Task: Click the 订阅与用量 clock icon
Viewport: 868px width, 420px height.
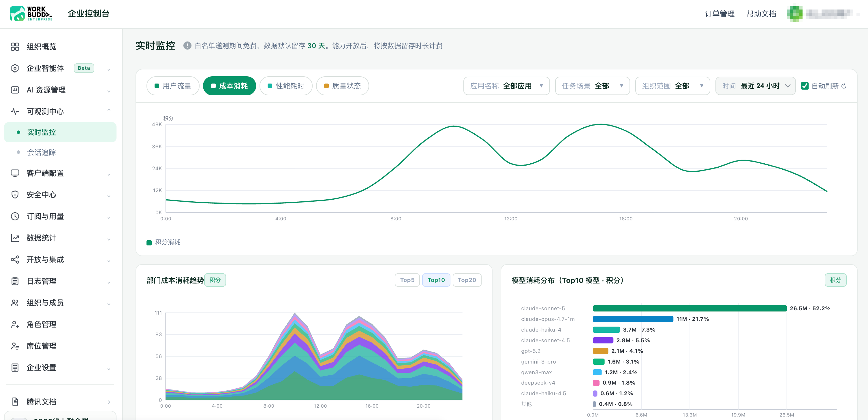Action: point(15,216)
